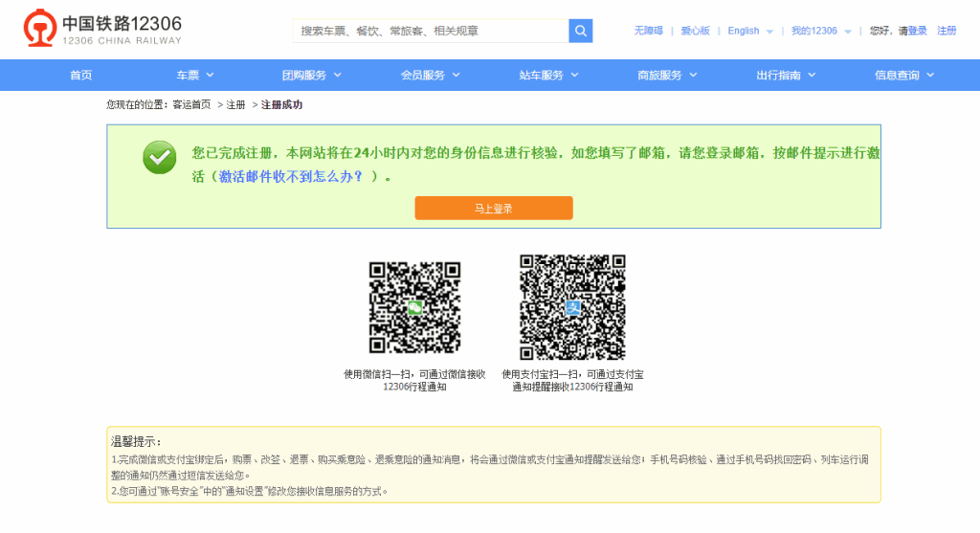The image size is (980, 533).
Task: Click the Alipay QR code
Action: pos(572,307)
